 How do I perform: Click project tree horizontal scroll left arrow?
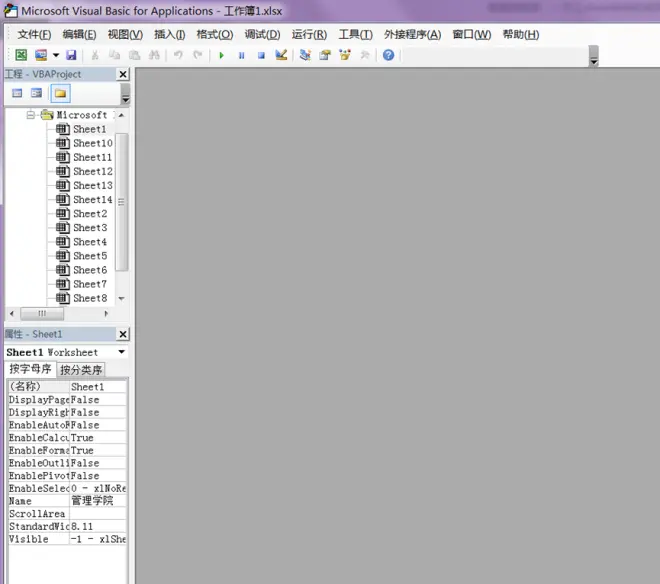point(12,313)
